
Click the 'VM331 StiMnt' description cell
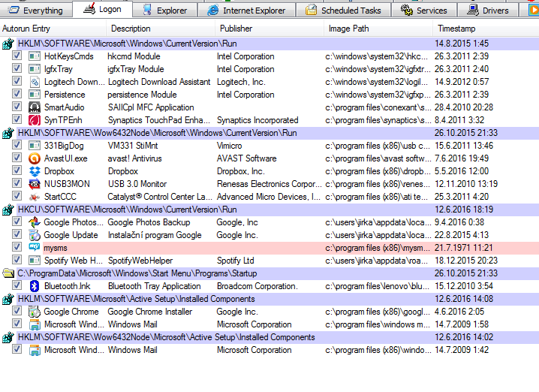click(133, 146)
